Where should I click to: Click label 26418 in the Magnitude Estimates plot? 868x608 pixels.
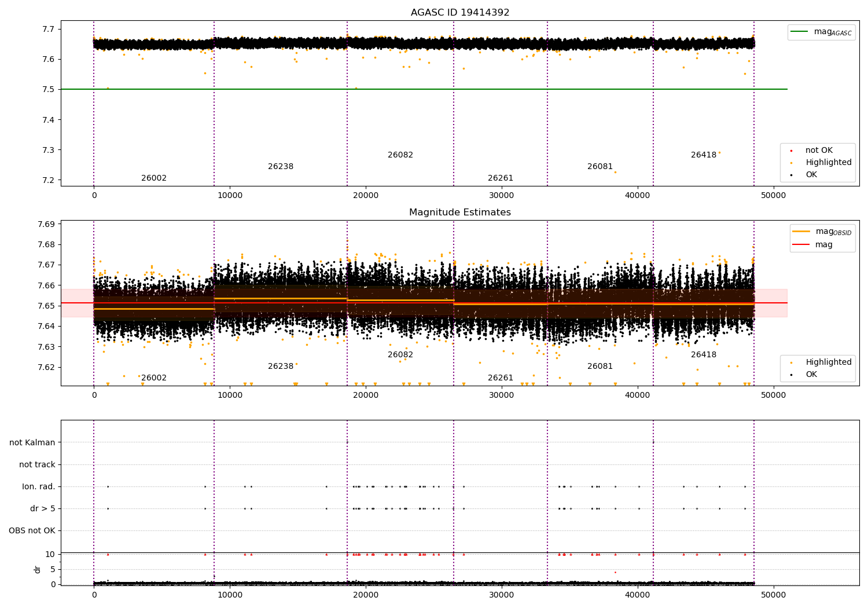pyautogui.click(x=704, y=355)
